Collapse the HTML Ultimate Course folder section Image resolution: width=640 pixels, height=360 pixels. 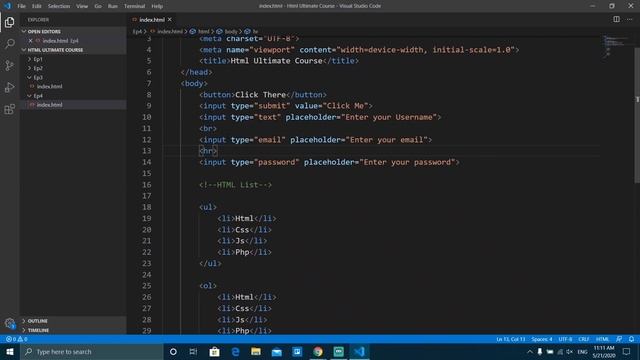tap(24, 50)
